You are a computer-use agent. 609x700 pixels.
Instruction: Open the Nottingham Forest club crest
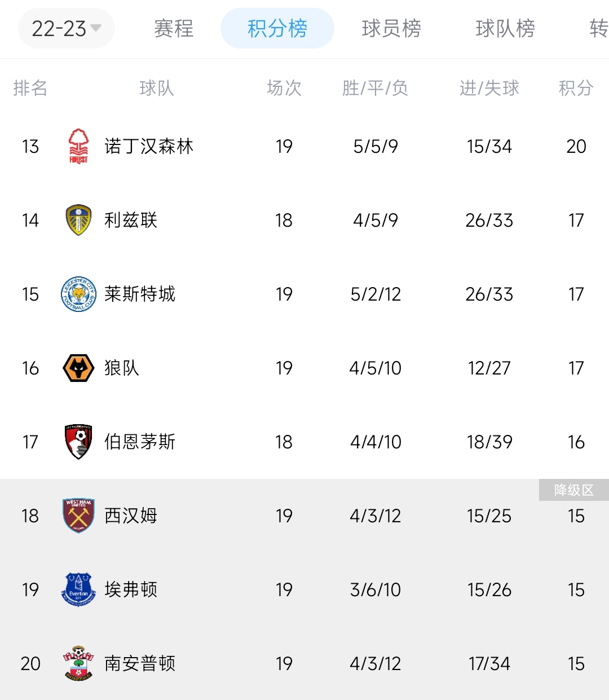[x=78, y=146]
